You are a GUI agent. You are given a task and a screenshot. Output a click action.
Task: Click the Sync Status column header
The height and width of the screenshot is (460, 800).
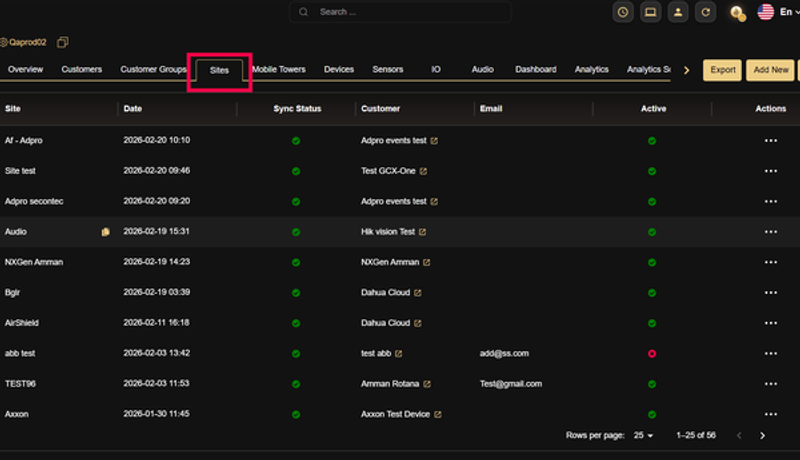(x=297, y=109)
